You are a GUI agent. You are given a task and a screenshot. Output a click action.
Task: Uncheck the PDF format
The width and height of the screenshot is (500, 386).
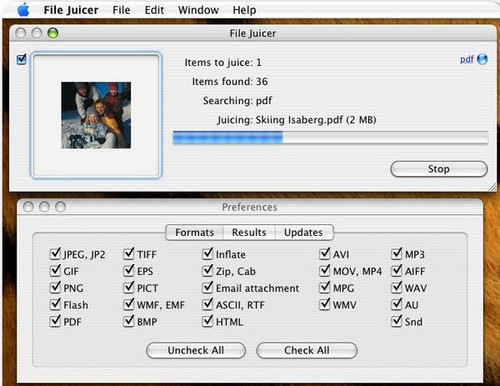point(55,321)
